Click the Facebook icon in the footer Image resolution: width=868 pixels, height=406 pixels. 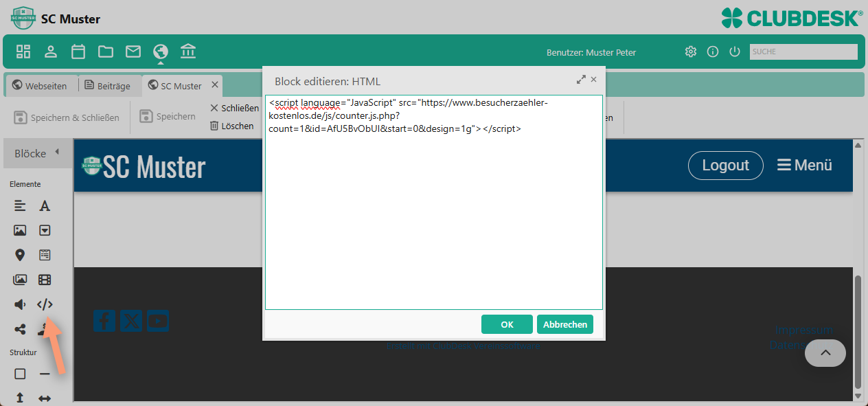click(x=104, y=321)
